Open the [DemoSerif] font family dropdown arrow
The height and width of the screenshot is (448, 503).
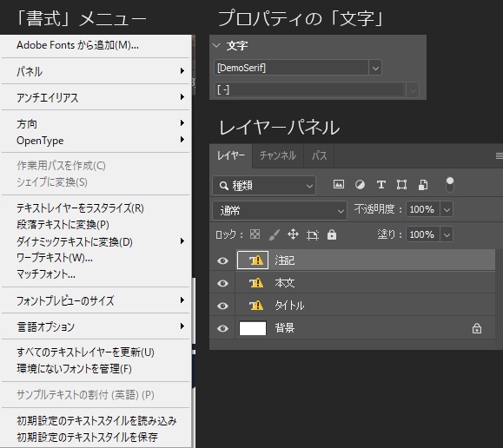point(375,68)
